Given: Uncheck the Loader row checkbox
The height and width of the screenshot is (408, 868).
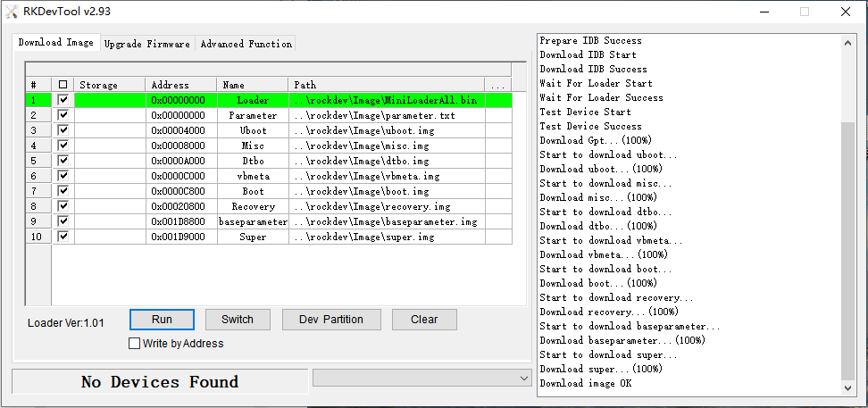Looking at the screenshot, I should 63,100.
